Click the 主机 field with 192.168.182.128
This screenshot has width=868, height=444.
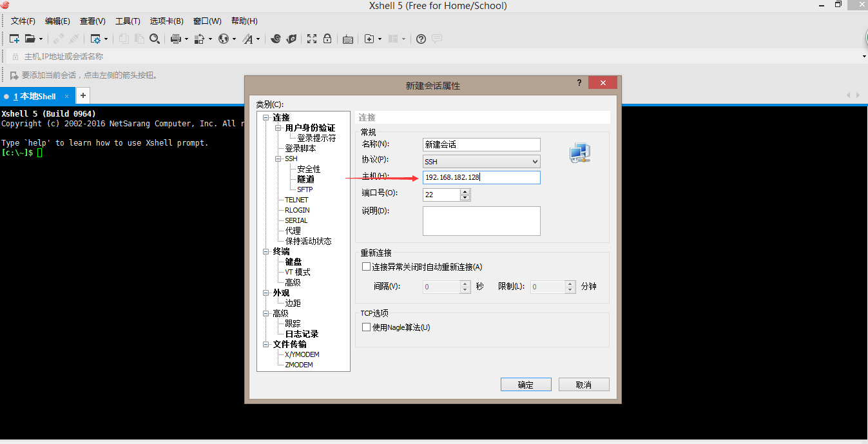click(x=481, y=177)
